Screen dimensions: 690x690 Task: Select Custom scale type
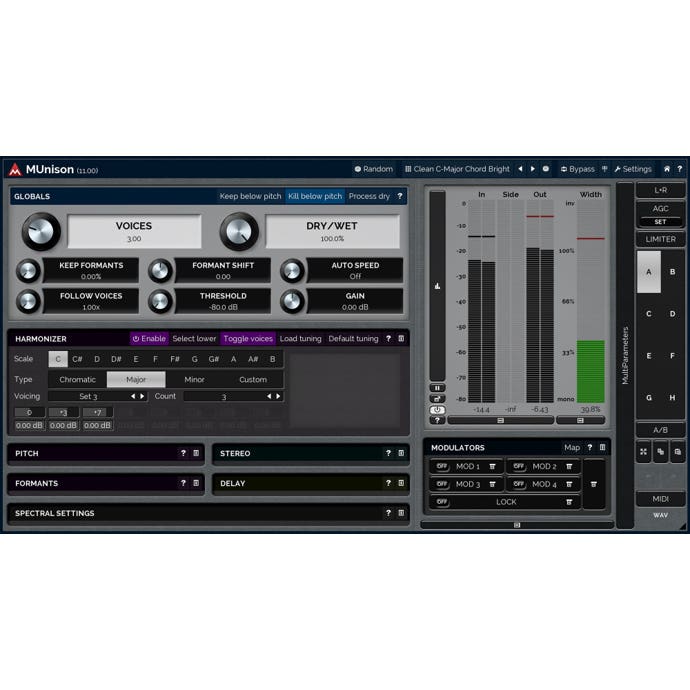coord(253,379)
